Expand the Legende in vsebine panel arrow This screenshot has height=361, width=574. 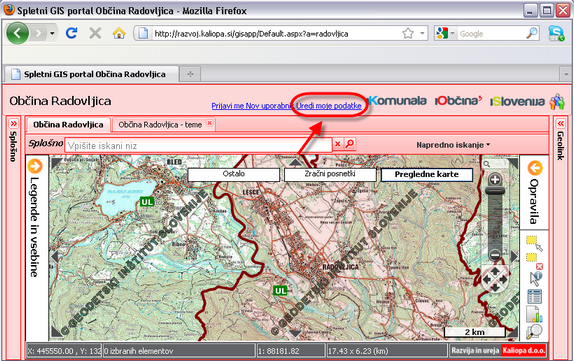pos(35,166)
